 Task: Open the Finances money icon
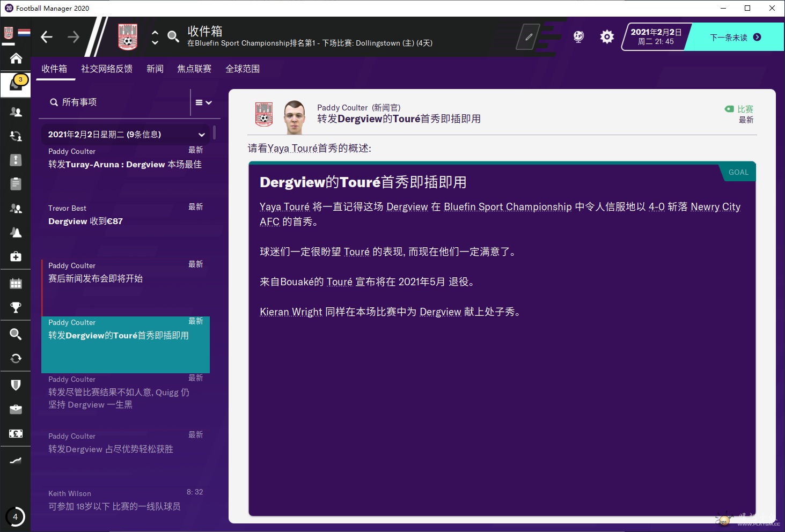point(16,433)
